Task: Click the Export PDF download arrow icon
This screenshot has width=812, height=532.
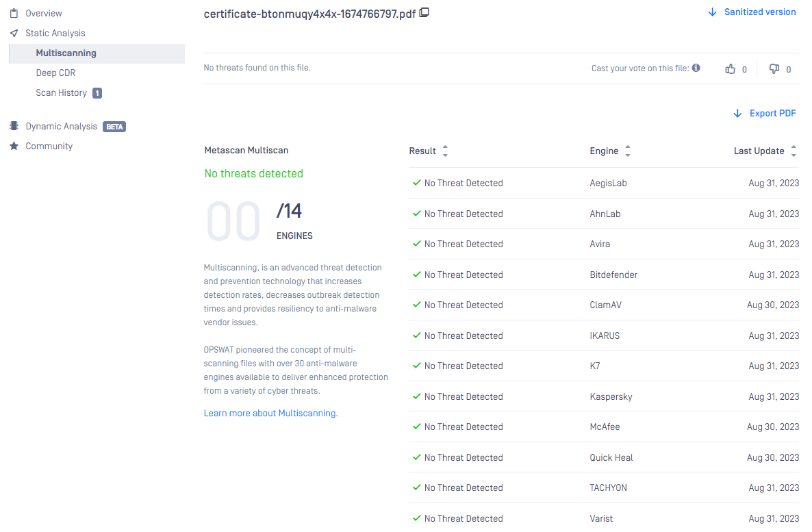Action: click(x=737, y=114)
